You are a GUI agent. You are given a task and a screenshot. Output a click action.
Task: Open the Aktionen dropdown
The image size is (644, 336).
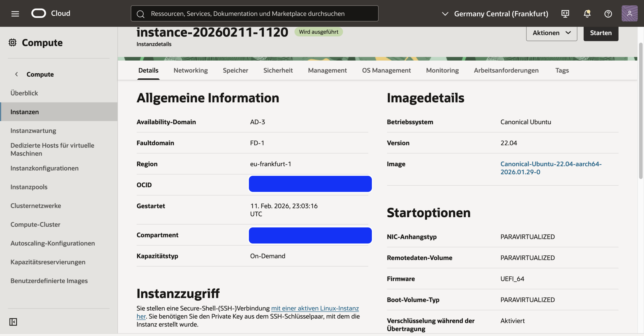551,33
